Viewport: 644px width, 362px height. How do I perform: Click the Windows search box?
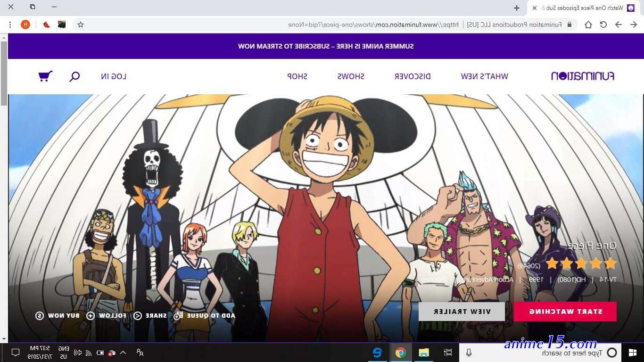point(540,353)
